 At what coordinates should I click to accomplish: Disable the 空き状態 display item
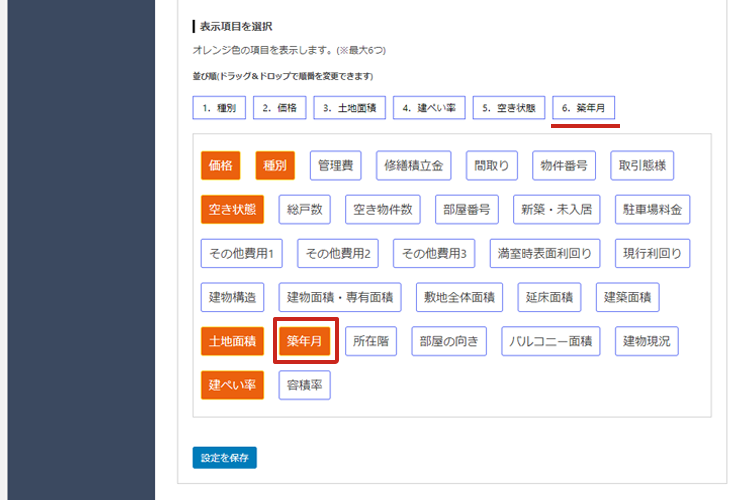tap(232, 209)
